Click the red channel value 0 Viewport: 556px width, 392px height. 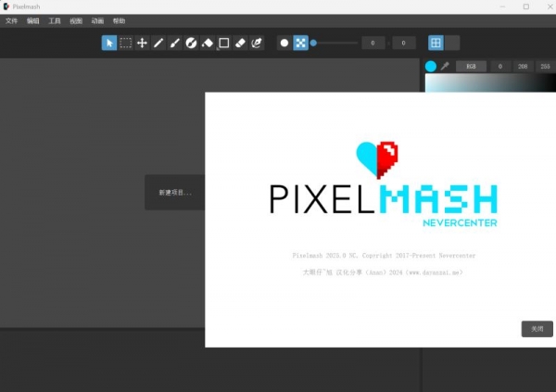point(500,67)
